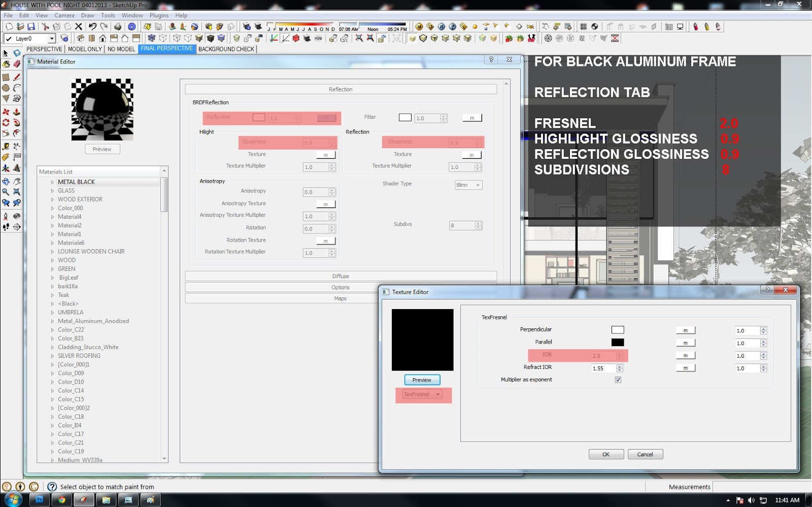The width and height of the screenshot is (812, 507).
Task: Switch to the BACKGROUND CHECK scene tab
Action: pos(226,49)
